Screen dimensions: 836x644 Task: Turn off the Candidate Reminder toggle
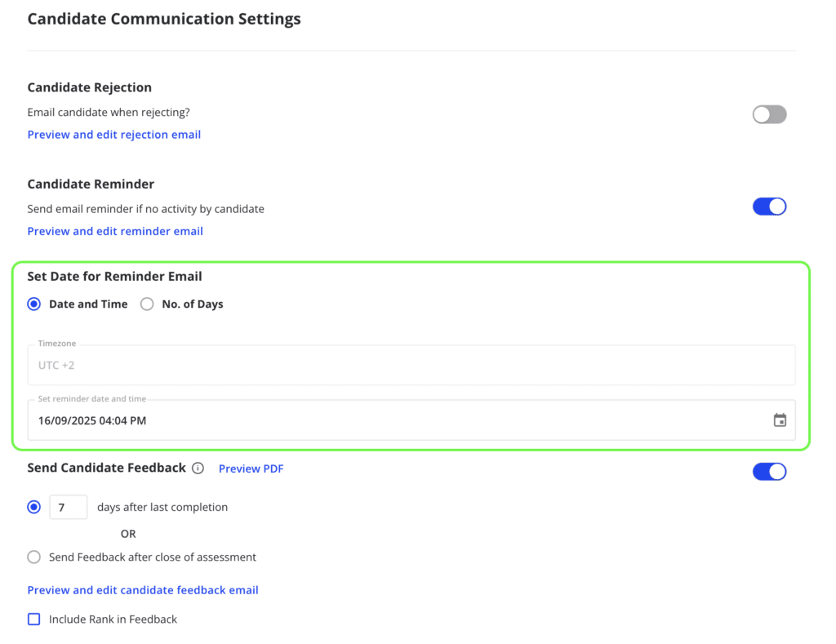point(769,207)
